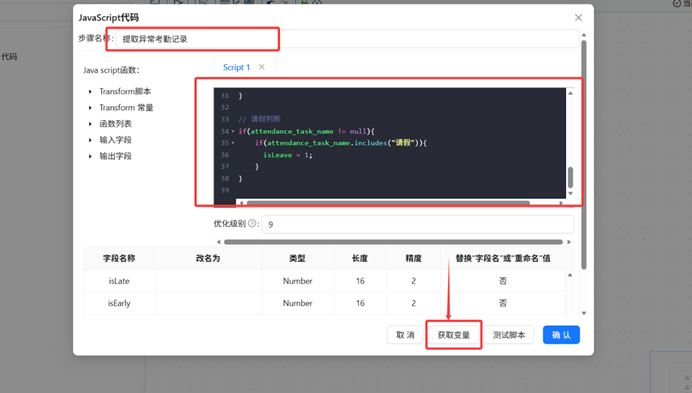
Task: Expand the Transform脚本 tree node
Action: pyautogui.click(x=90, y=91)
